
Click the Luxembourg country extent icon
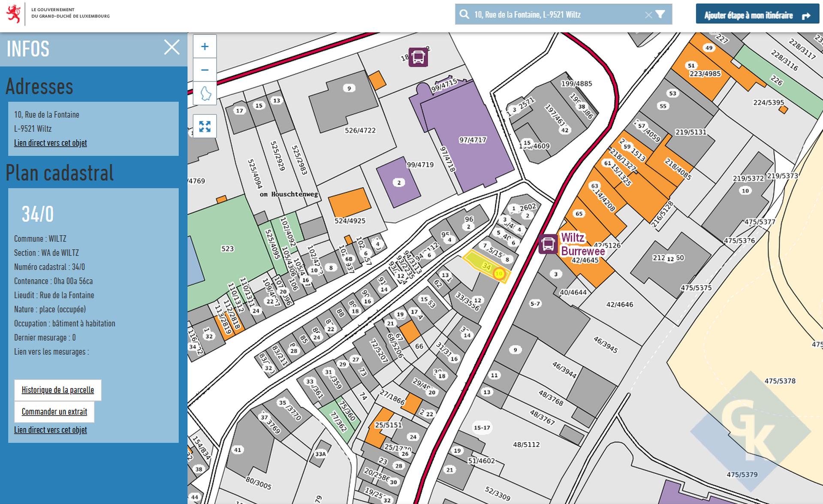pyautogui.click(x=205, y=93)
